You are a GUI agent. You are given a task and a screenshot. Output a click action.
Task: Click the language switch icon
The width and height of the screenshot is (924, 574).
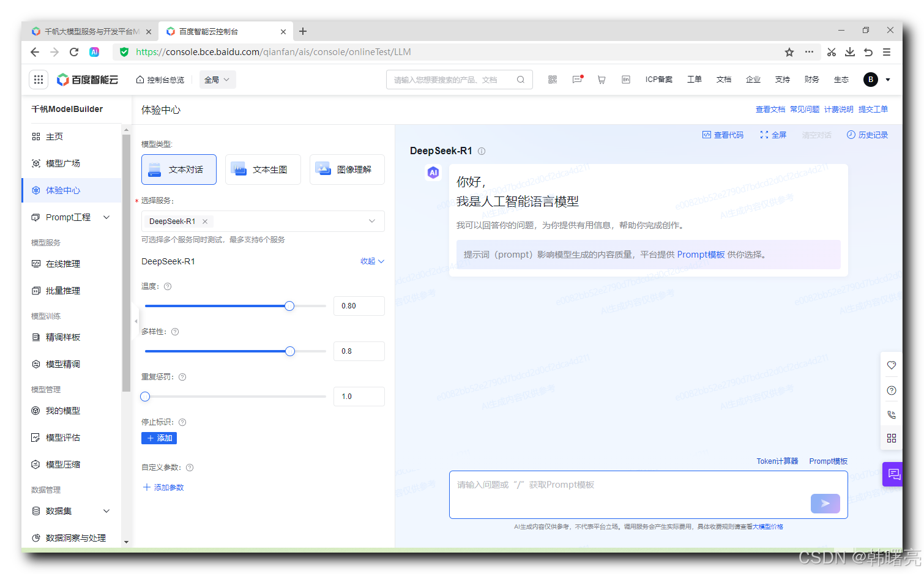click(x=626, y=80)
